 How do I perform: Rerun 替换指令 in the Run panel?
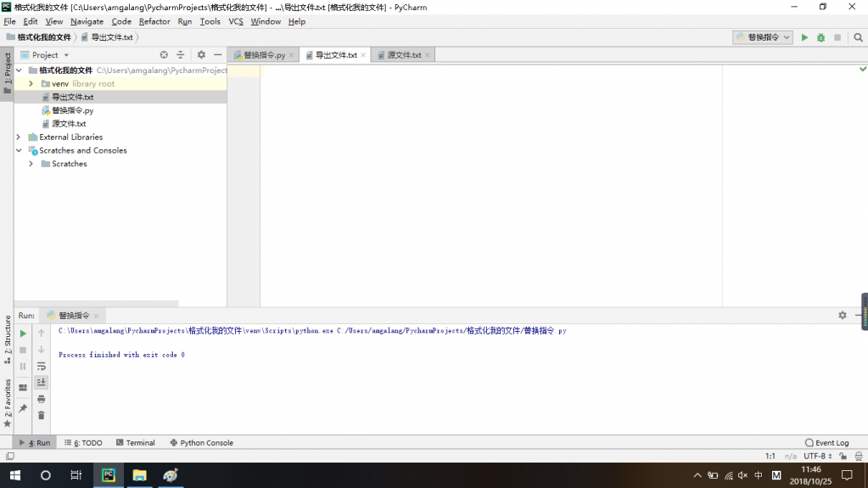click(x=23, y=334)
